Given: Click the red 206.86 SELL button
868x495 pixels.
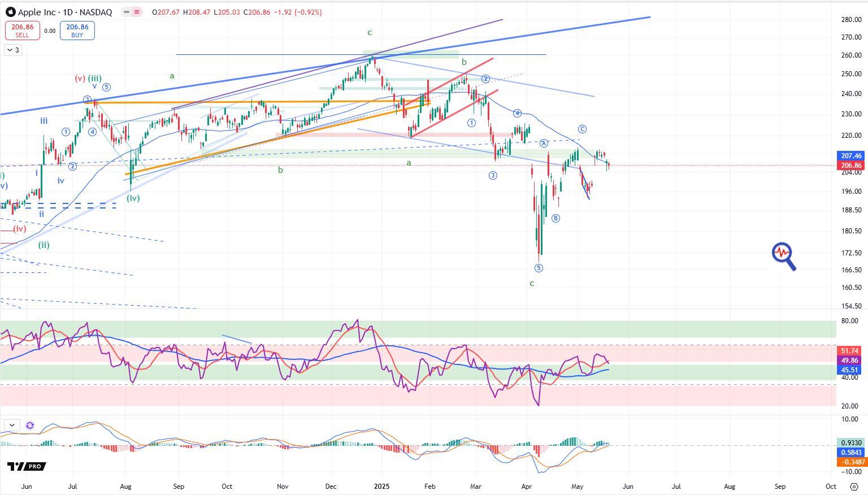Looking at the screenshot, I should point(23,31).
